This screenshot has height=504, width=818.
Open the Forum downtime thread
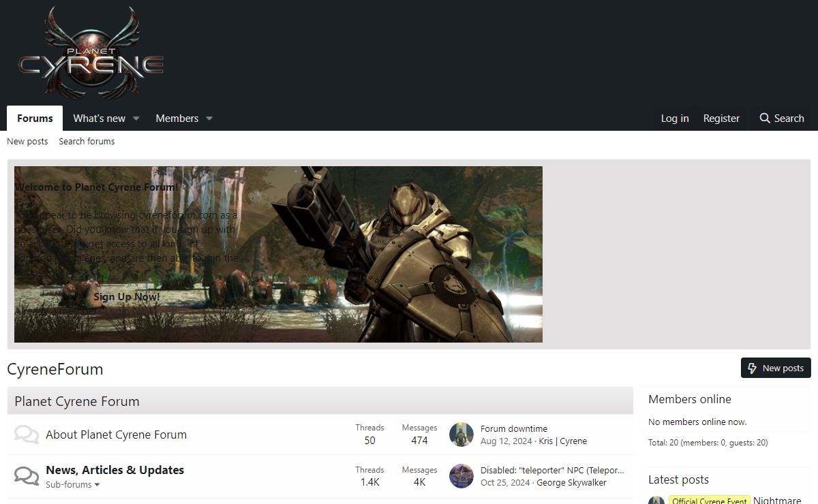pos(514,428)
